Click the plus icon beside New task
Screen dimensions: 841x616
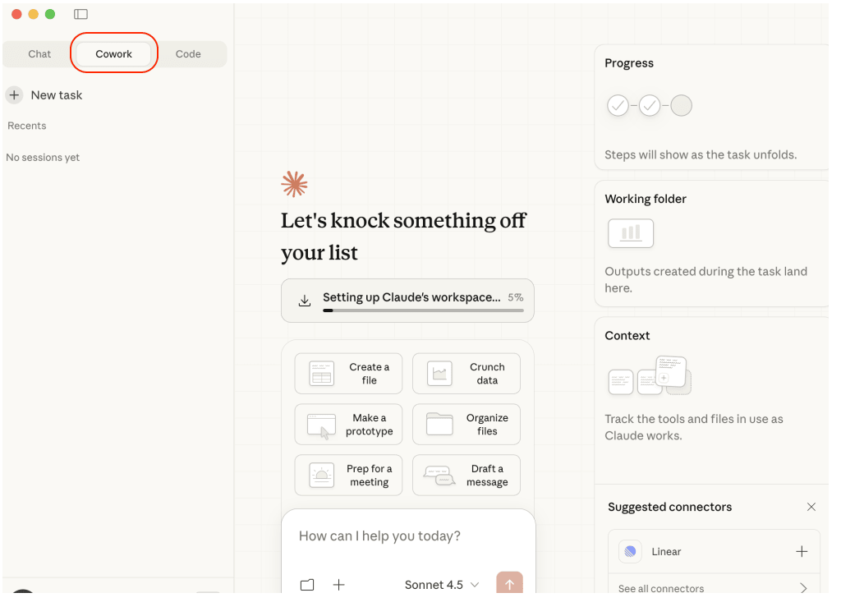[15, 95]
